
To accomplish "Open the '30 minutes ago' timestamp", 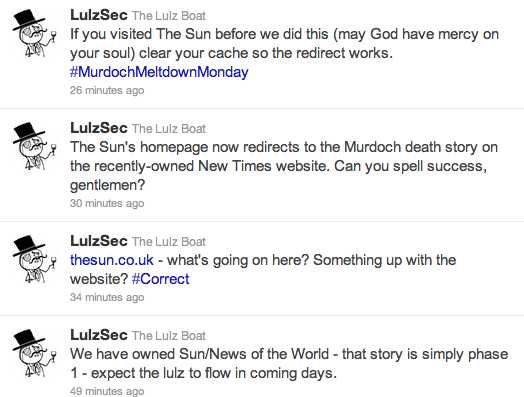I will (107, 203).
